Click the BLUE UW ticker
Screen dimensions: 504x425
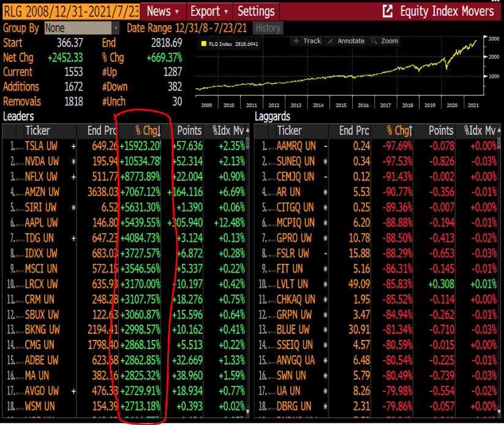point(293,329)
